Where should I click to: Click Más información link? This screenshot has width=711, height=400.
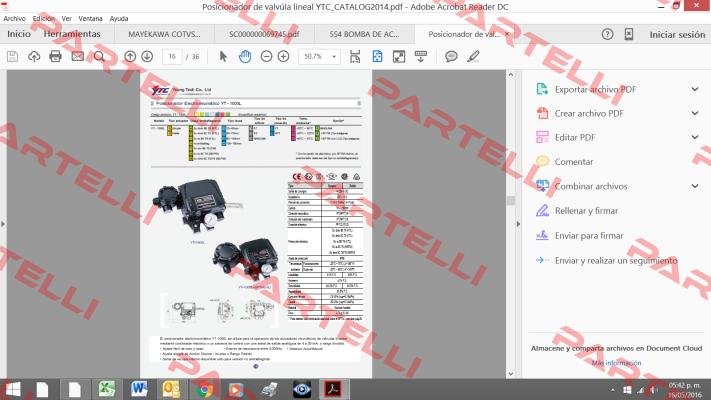click(x=616, y=363)
